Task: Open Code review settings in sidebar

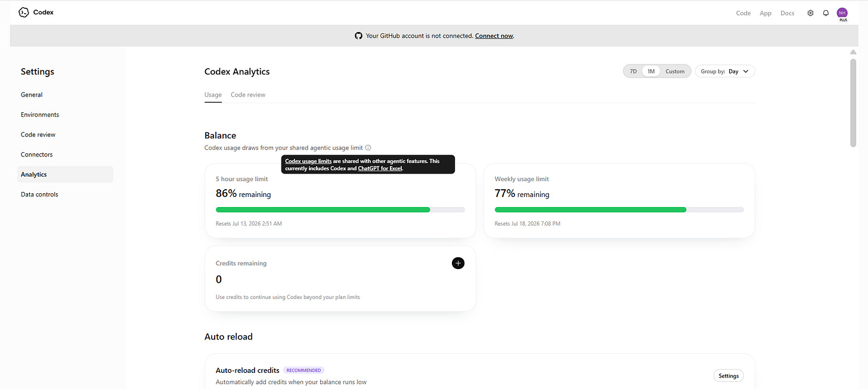Action: point(65,135)
